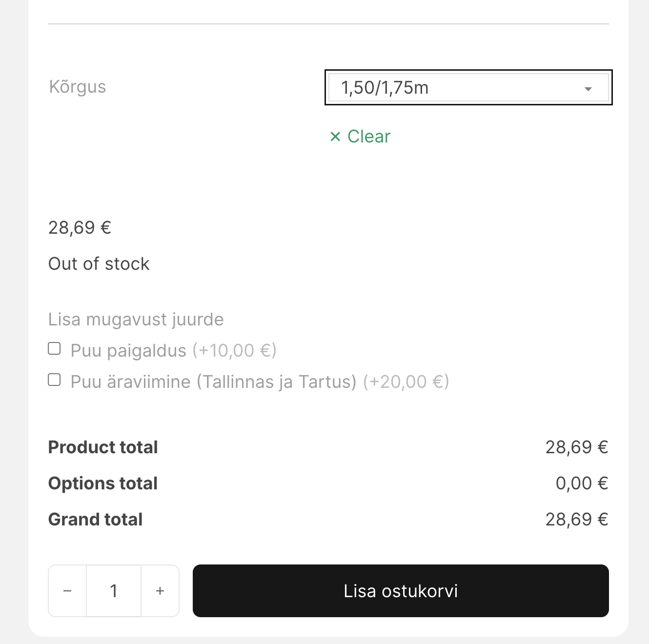The image size is (649, 644).
Task: Click the 28,69 € product price
Action: point(80,228)
